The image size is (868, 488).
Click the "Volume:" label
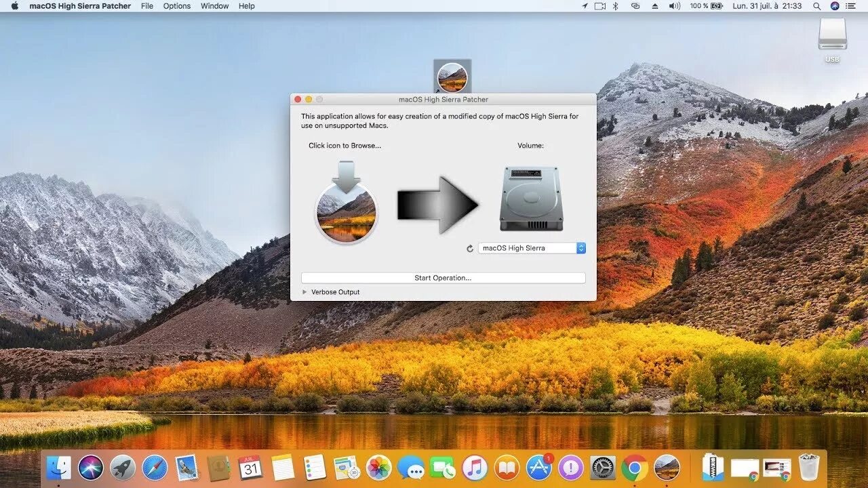(x=530, y=146)
